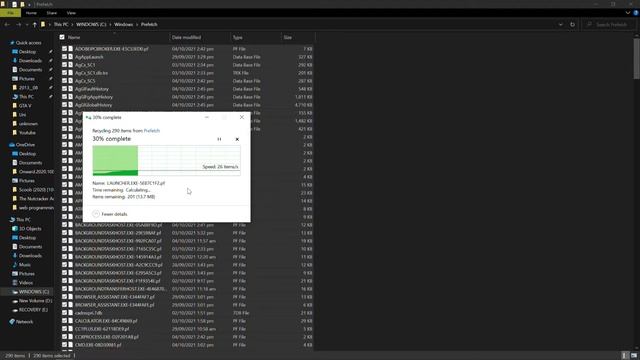Switch to large icons view in status bar
Viewport: 640px width, 360px height.
click(x=634, y=356)
